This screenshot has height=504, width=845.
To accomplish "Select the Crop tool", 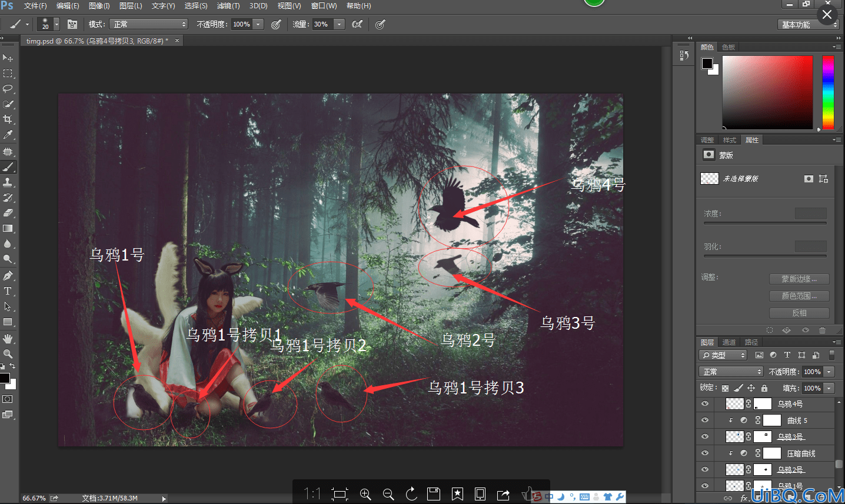I will click(x=8, y=119).
